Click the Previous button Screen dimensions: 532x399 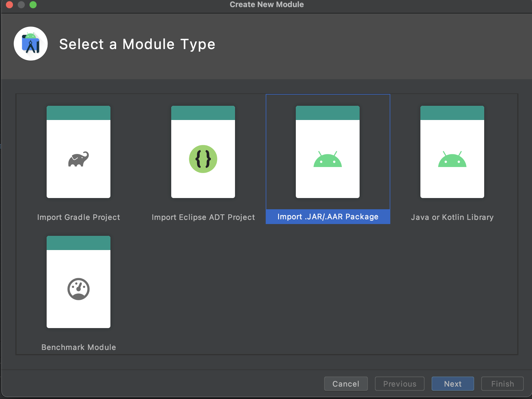(400, 384)
